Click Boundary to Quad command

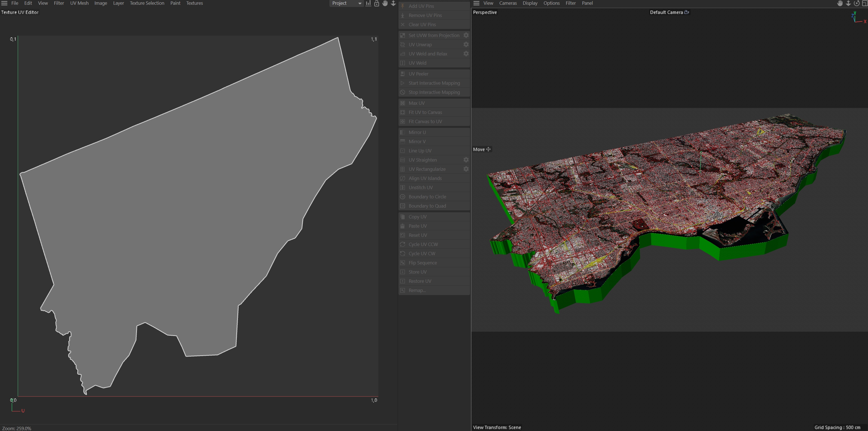(x=427, y=206)
